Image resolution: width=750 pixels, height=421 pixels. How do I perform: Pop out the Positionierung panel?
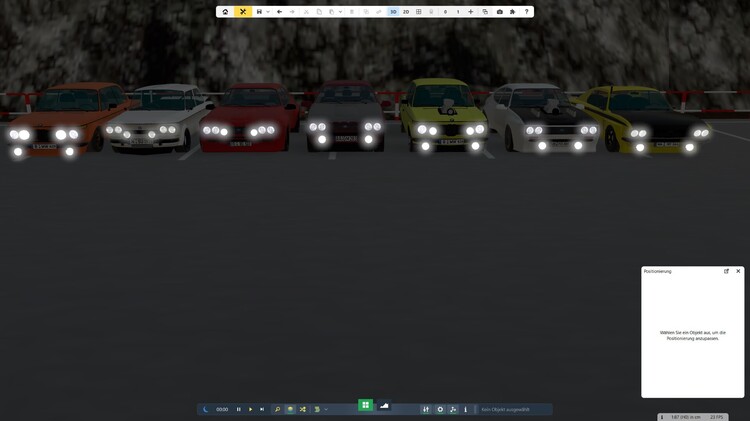click(x=726, y=271)
